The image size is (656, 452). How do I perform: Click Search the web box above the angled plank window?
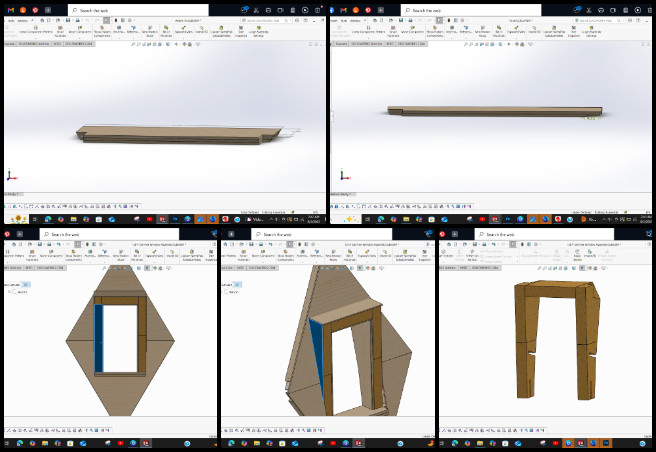[x=138, y=10]
